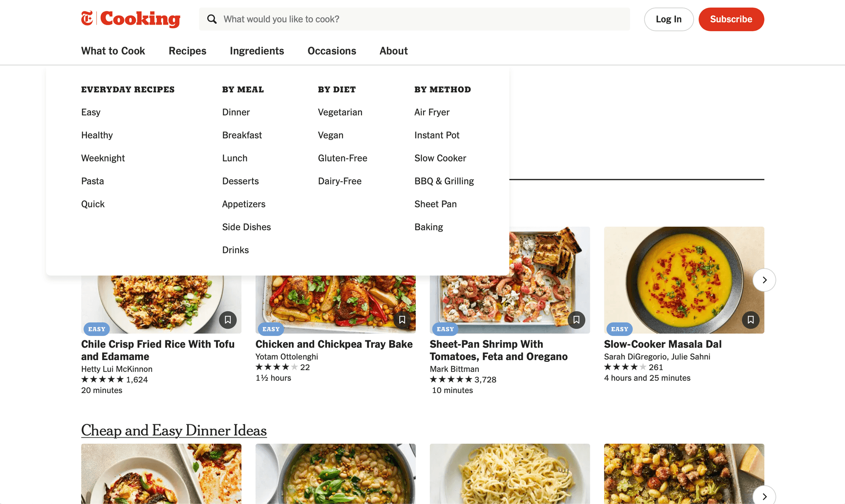Open the Occasions menu
Screen dimensions: 845x504
pos(332,51)
